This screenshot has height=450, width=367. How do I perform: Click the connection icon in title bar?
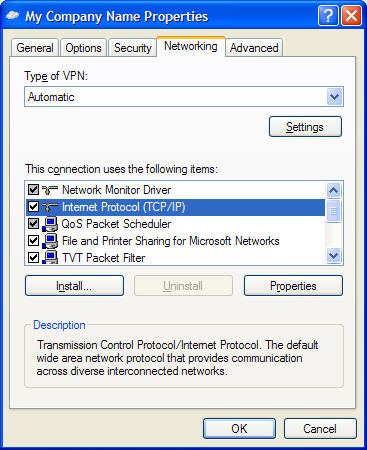(x=13, y=16)
